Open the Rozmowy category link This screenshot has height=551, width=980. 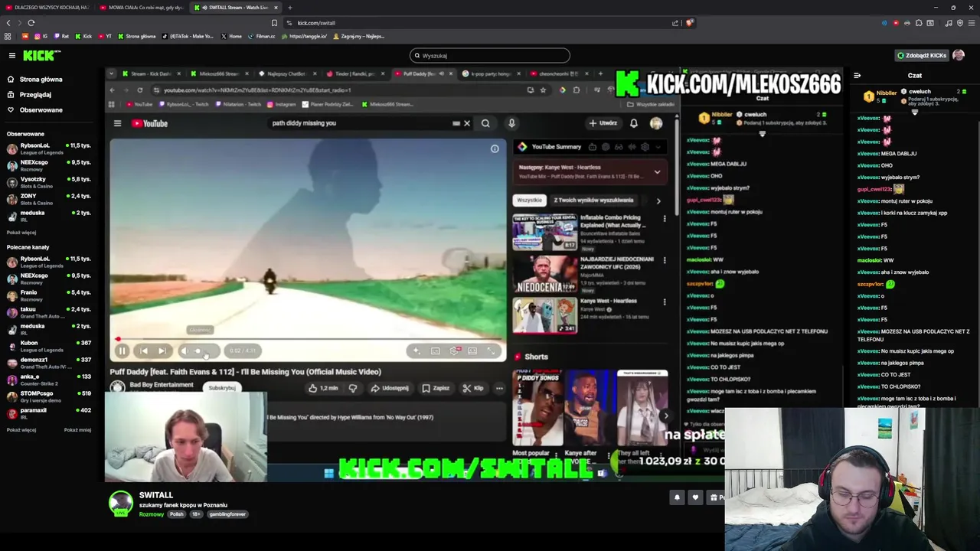[x=152, y=514]
